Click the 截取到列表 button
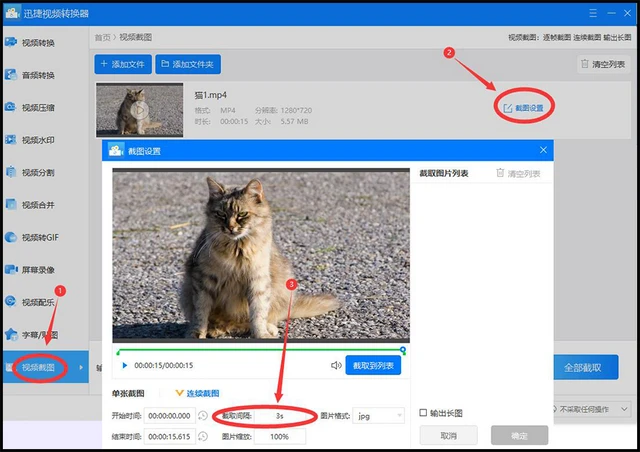640x452 pixels. coord(373,365)
